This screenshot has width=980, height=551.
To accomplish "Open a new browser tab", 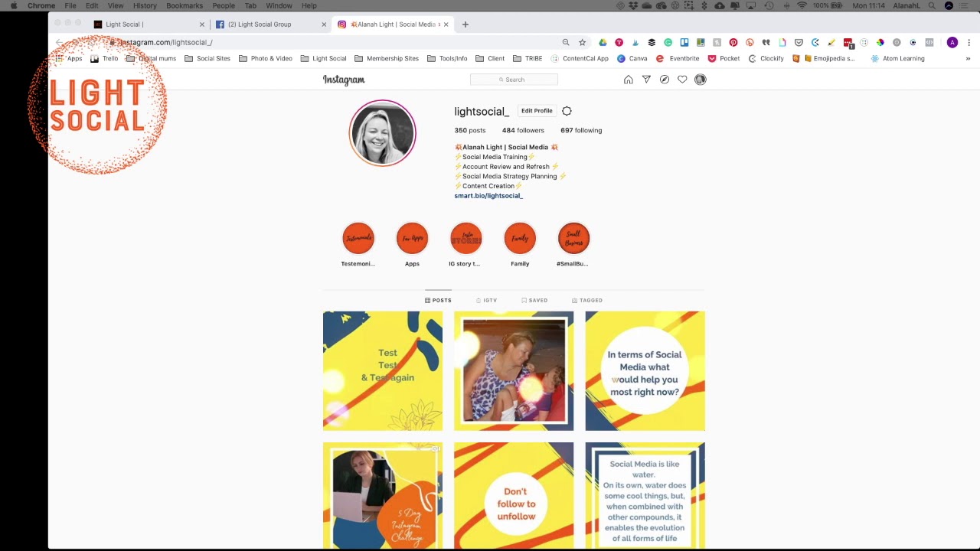I will point(465,24).
